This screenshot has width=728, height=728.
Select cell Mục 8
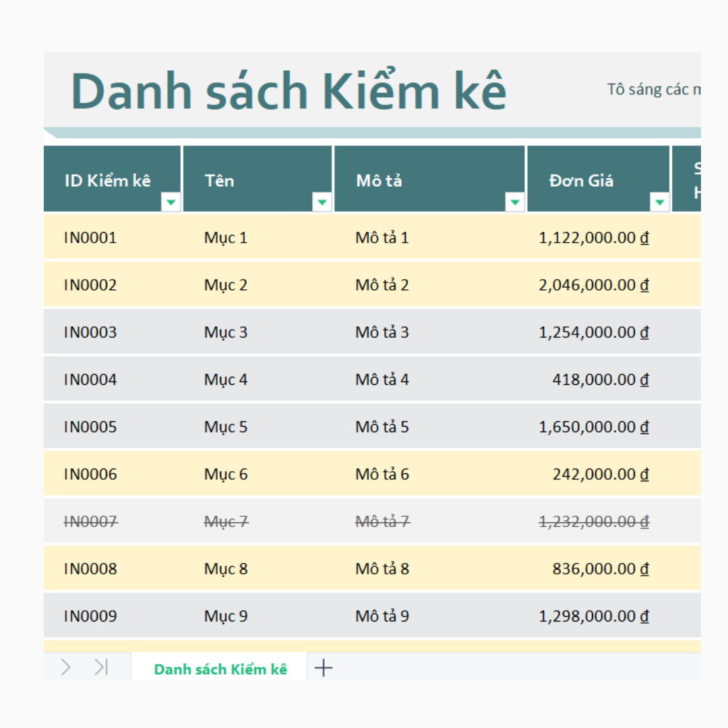(x=257, y=569)
